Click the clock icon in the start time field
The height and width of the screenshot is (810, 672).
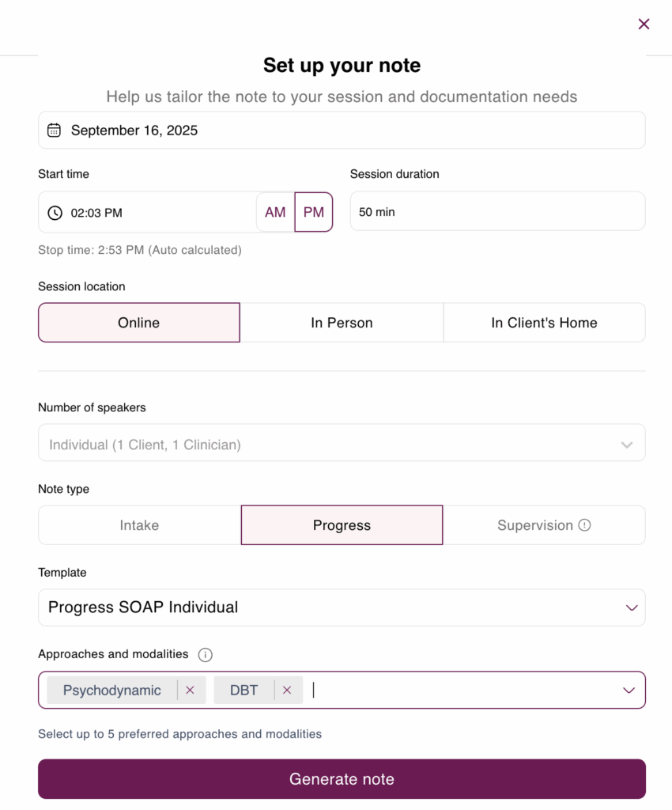pos(55,213)
